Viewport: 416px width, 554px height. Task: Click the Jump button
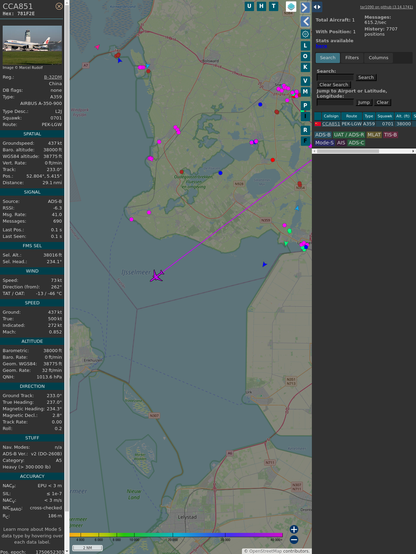pyautogui.click(x=364, y=102)
